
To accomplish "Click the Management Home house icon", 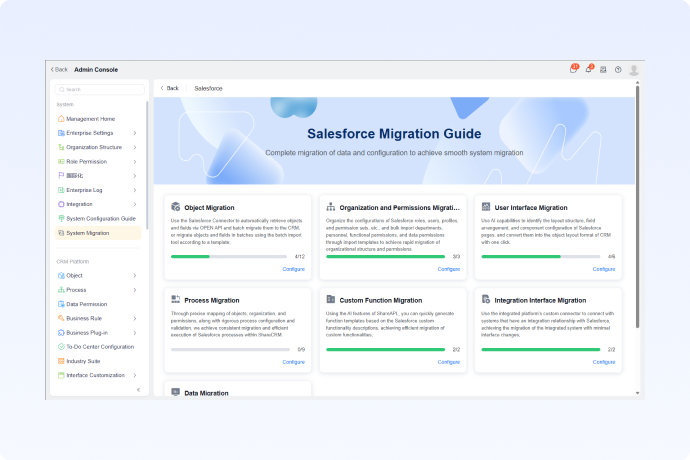I will 61,119.
